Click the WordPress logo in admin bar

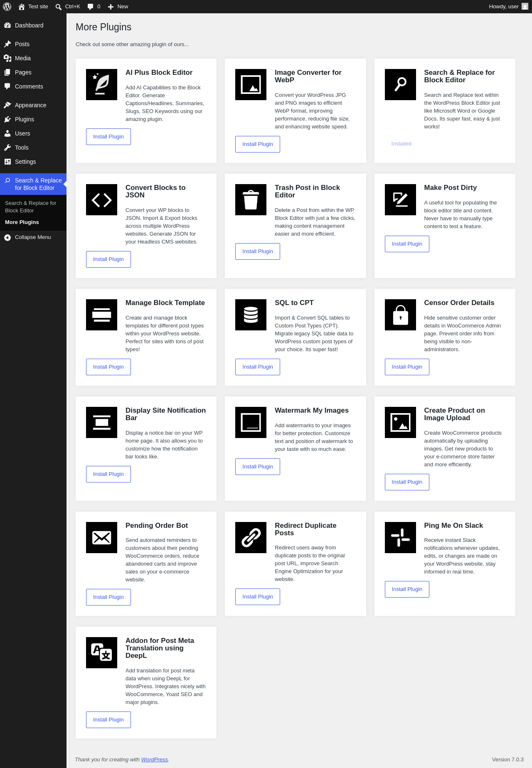click(7, 7)
